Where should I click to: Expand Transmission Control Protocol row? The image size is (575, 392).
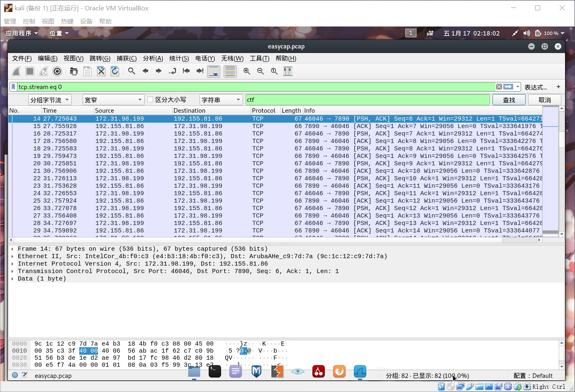coord(12,271)
